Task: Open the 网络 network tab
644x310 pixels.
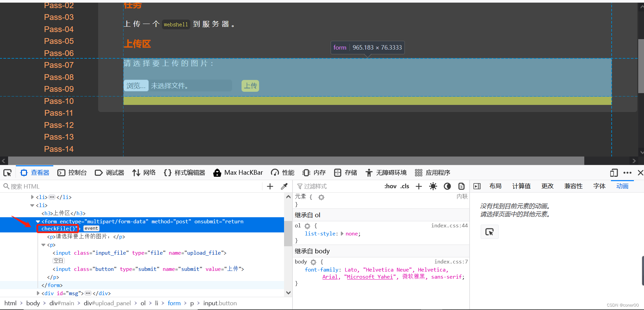Action: pyautogui.click(x=144, y=173)
